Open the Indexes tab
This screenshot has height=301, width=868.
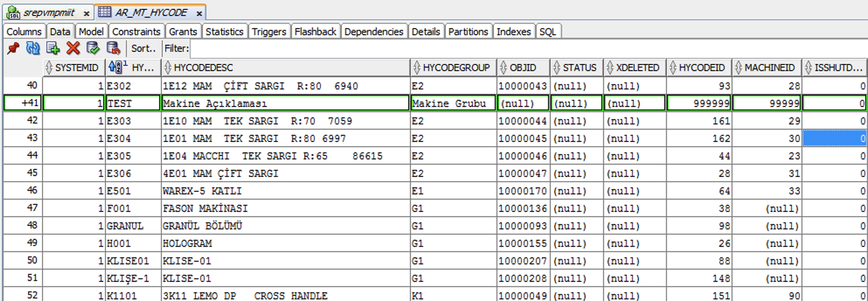514,31
